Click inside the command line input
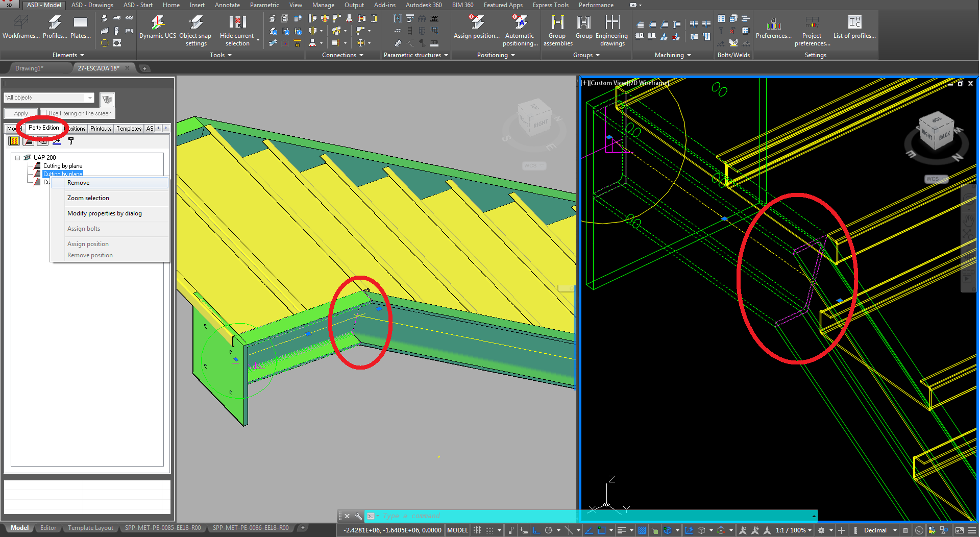Viewport: 980px width, 537px height. [x=459, y=516]
